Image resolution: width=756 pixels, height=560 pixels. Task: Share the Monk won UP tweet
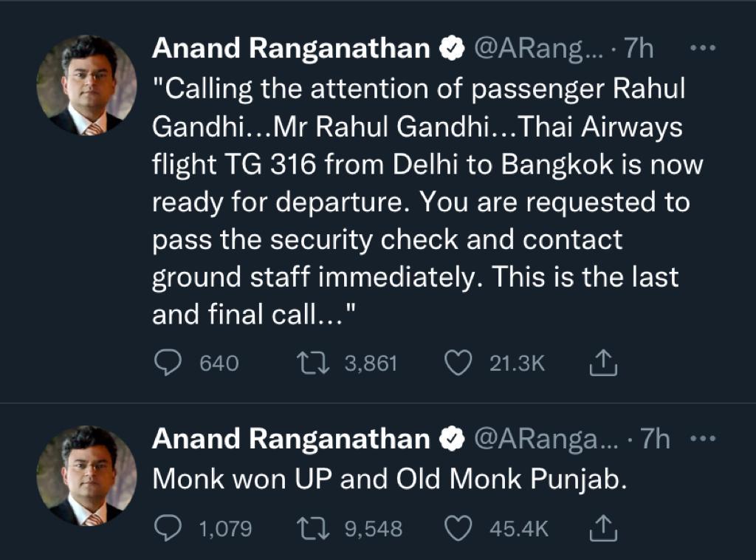click(603, 529)
